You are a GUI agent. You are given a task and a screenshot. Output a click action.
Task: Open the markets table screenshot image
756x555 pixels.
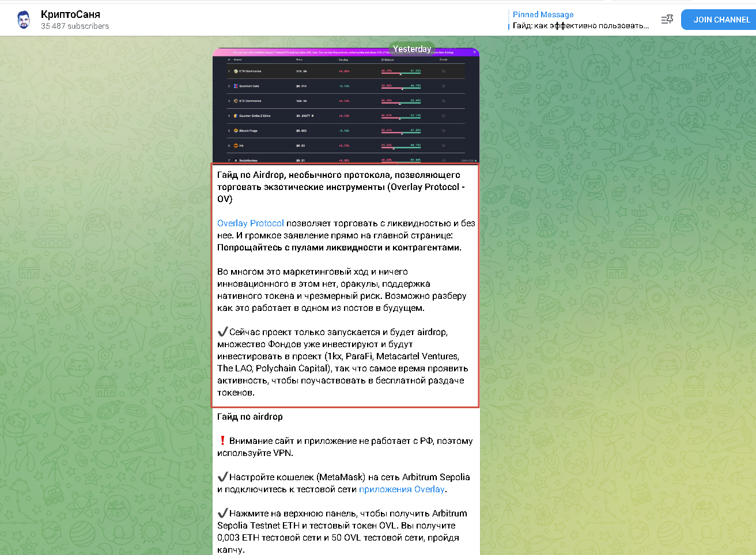click(x=346, y=105)
